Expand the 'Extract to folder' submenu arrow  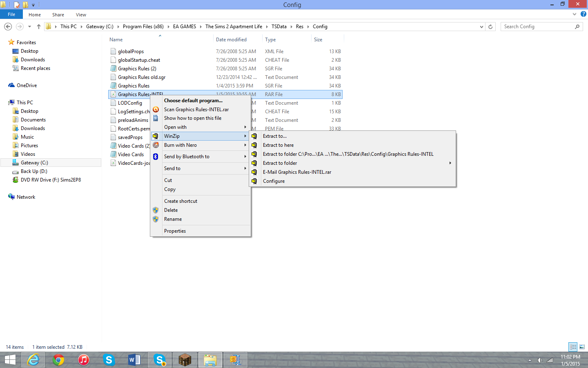click(x=450, y=163)
